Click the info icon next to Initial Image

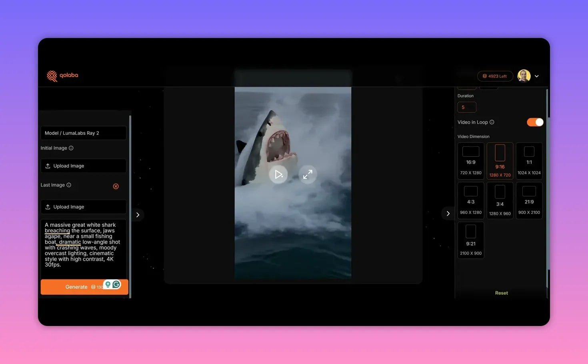(x=71, y=148)
